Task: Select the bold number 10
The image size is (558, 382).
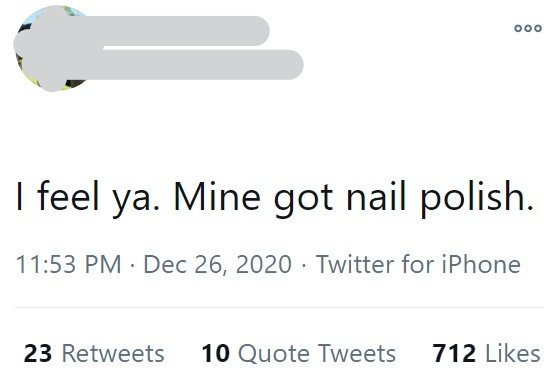Action: pyautogui.click(x=216, y=354)
